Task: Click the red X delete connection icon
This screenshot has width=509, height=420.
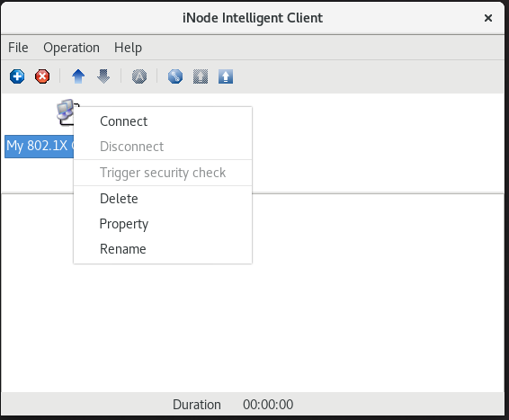Action: click(42, 77)
